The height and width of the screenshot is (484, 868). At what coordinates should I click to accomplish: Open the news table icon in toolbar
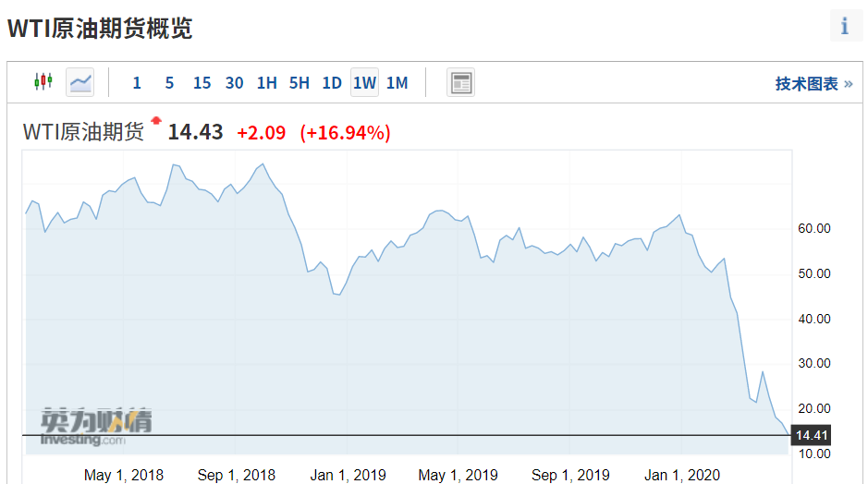tap(460, 83)
